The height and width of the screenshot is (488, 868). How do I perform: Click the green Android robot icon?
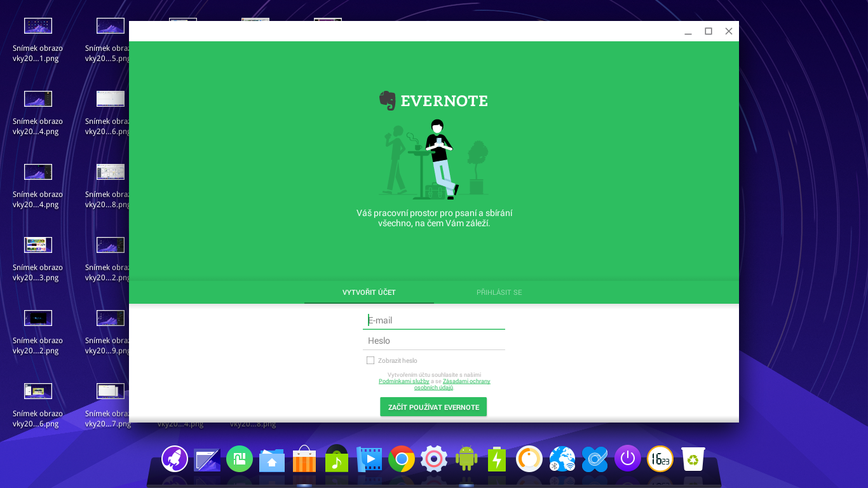click(466, 459)
